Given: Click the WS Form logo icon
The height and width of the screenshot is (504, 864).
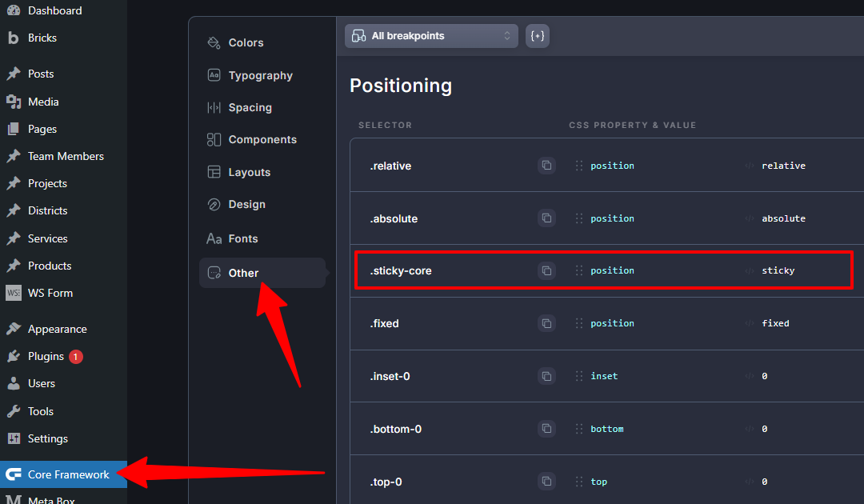Looking at the screenshot, I should (14, 293).
